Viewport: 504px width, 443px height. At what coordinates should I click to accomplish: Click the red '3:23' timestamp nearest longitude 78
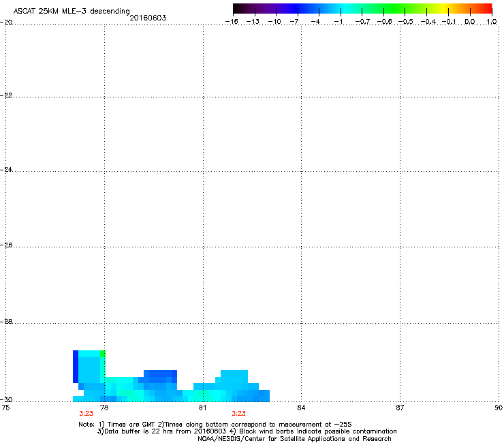(x=86, y=414)
